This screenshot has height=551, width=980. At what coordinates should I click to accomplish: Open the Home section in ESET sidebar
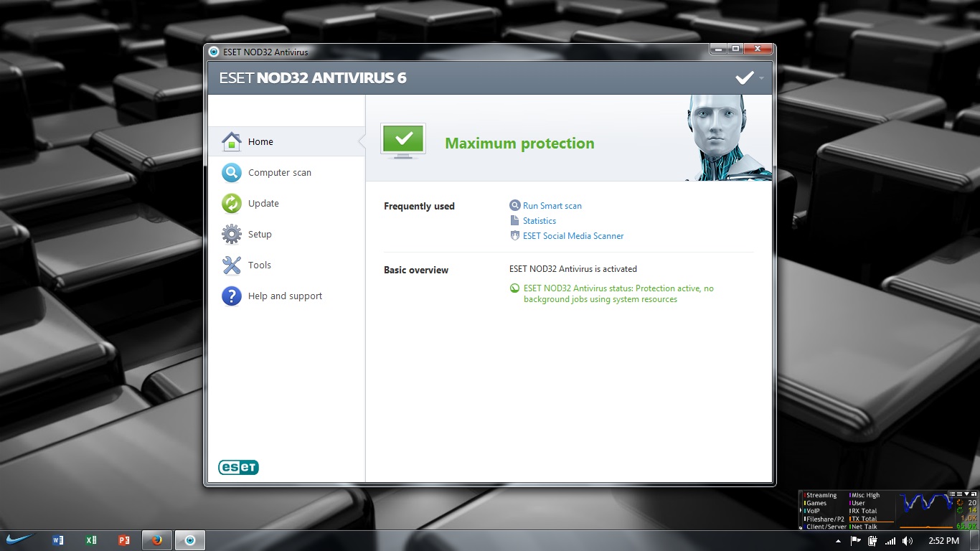pyautogui.click(x=286, y=141)
